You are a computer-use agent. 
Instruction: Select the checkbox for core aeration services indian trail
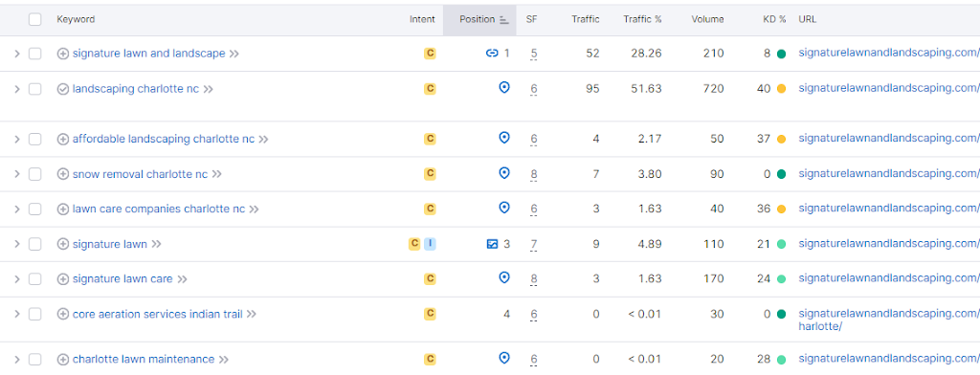[35, 314]
